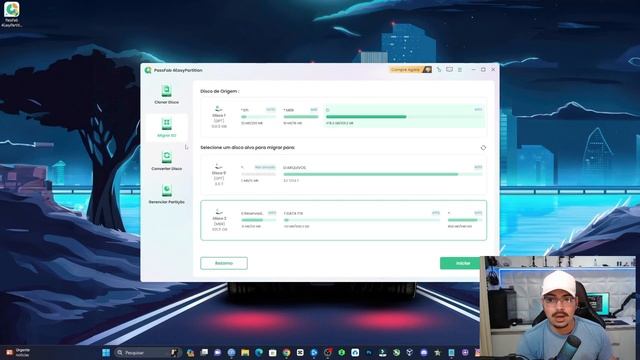The image size is (640, 360).
Task: Select Disco 2 MBR as target disk
Action: [344, 220]
